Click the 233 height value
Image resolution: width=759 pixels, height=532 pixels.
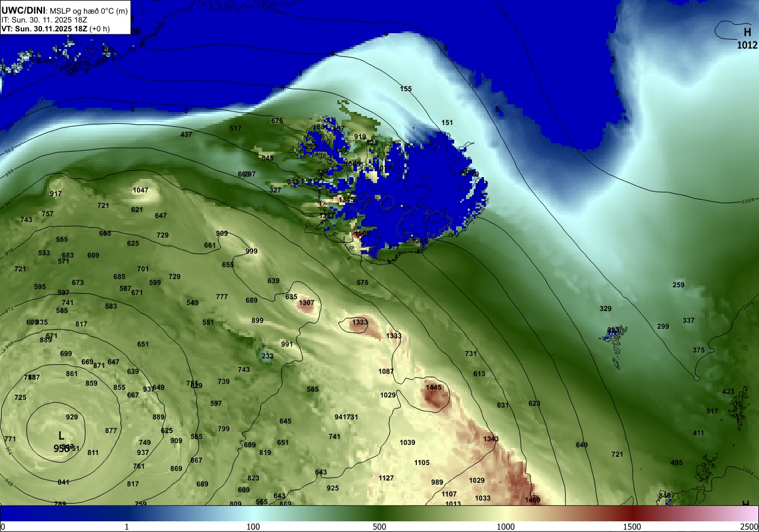267,356
